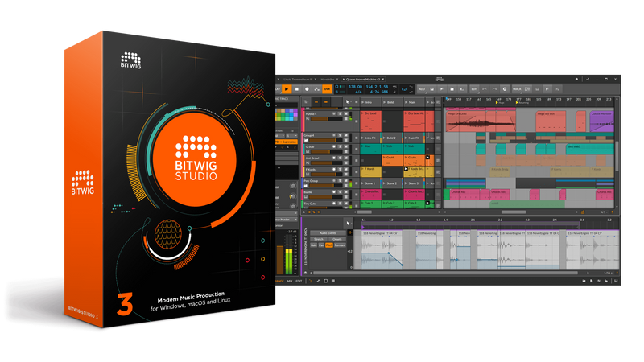644x362 pixels.
Task: Disable the orange OVR overdub toggle
Action: (x=327, y=89)
